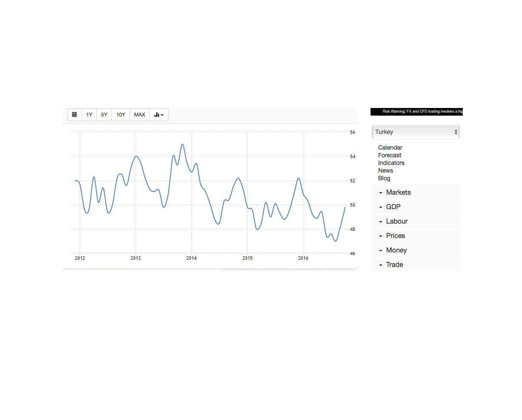Click the Calendar link
Viewport: 522px width, 420px height.
[x=390, y=148]
